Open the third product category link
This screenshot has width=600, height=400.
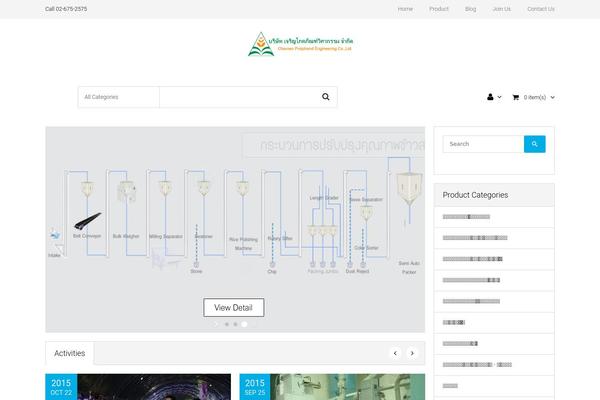click(473, 259)
